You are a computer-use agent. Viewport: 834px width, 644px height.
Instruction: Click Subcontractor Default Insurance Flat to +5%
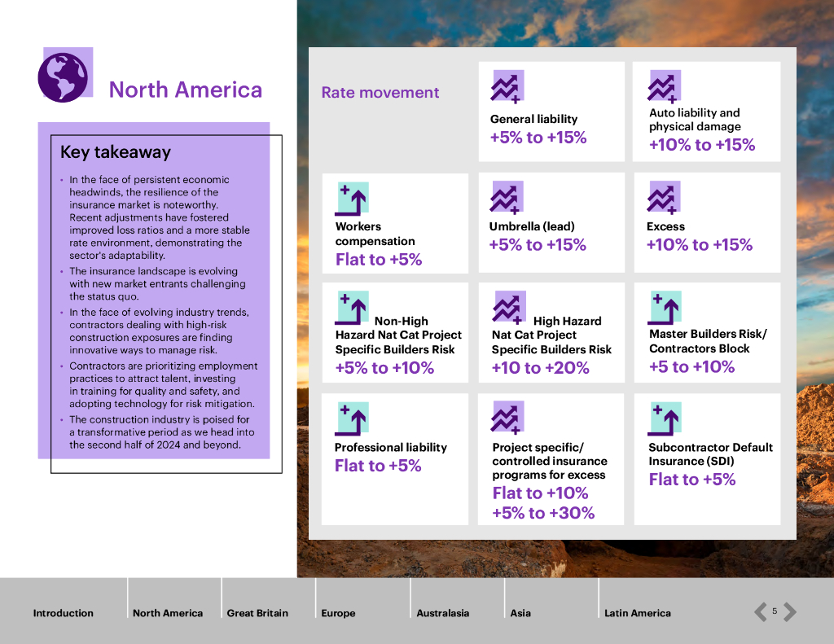click(692, 480)
